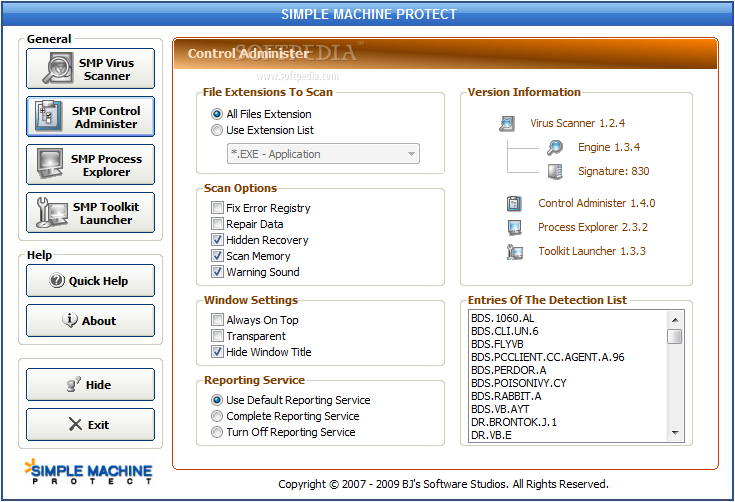Viewport: 735px width, 502px height.
Task: Click the Signature database icon
Action: tap(555, 171)
